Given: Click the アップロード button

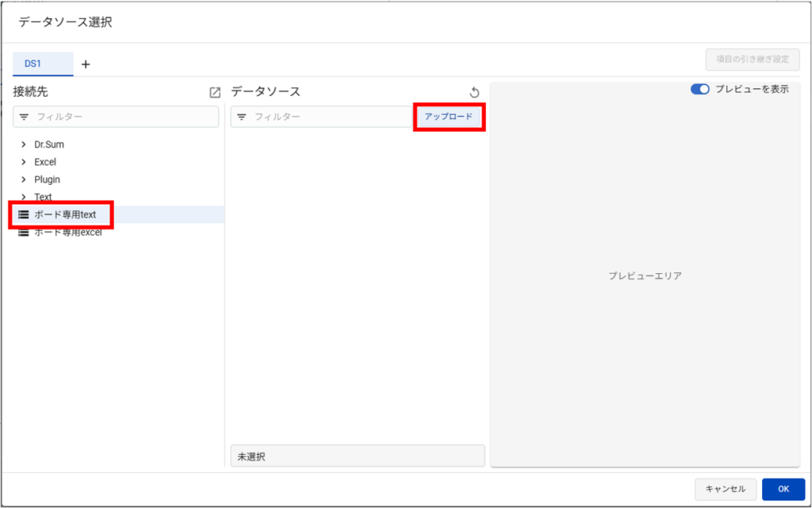Looking at the screenshot, I should point(449,117).
